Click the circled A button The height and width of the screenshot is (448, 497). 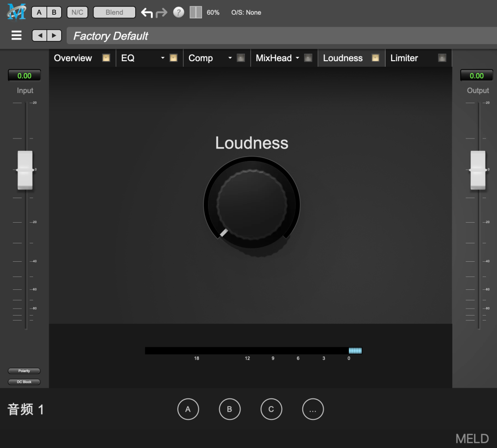click(x=188, y=409)
